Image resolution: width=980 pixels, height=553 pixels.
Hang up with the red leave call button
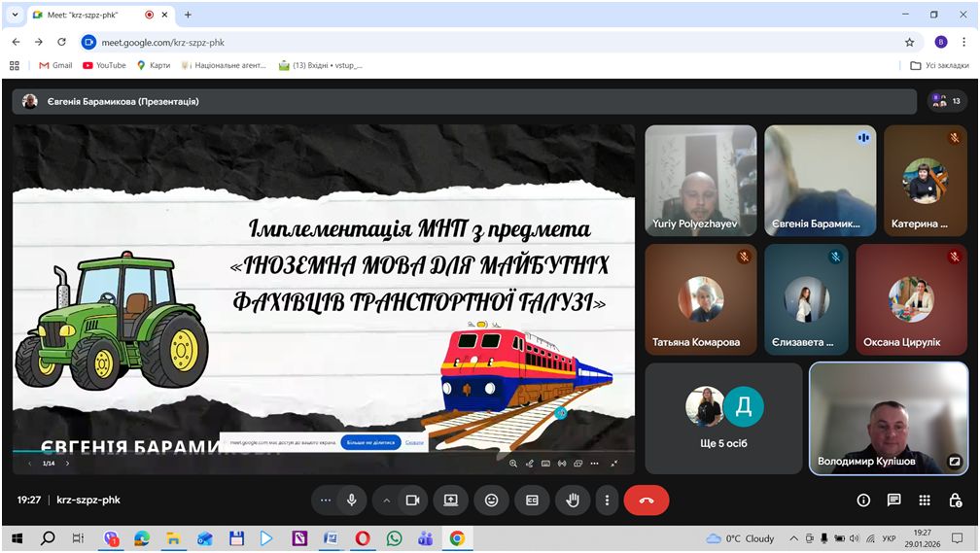(647, 500)
